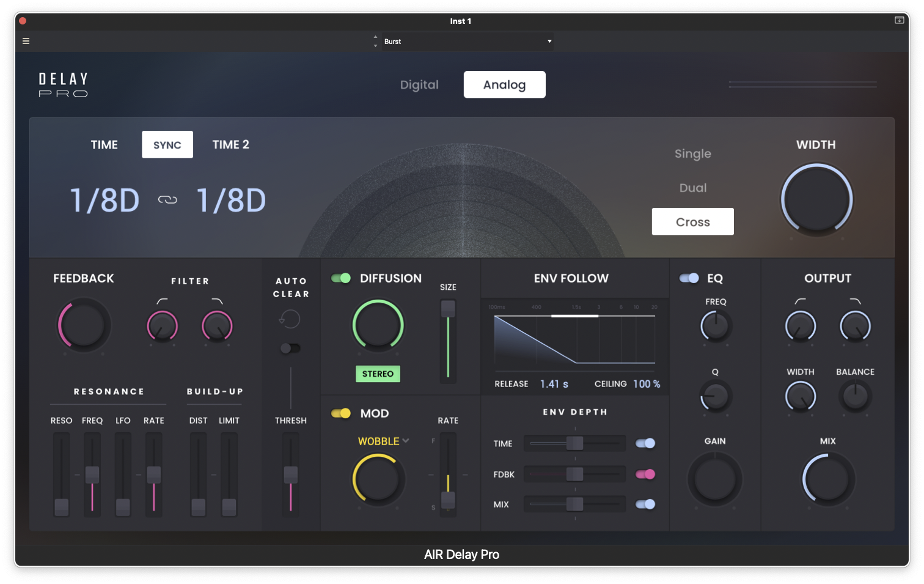Click the Output Width knob
The width and height of the screenshot is (924, 584).
(800, 396)
